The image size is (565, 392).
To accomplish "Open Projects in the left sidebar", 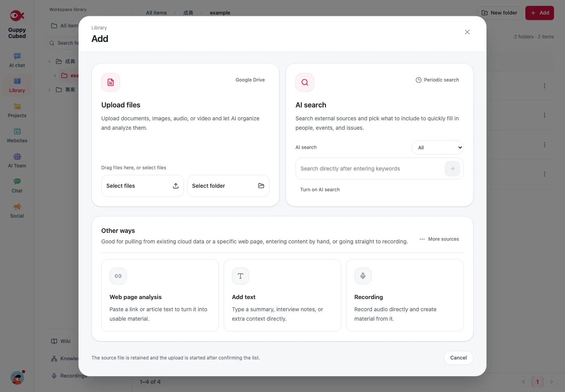I will 17,111.
